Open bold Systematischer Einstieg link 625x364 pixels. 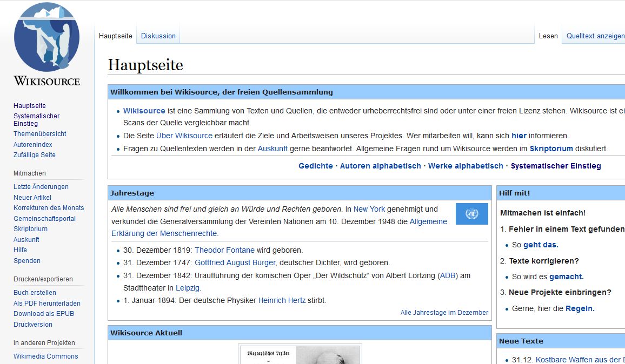556,166
